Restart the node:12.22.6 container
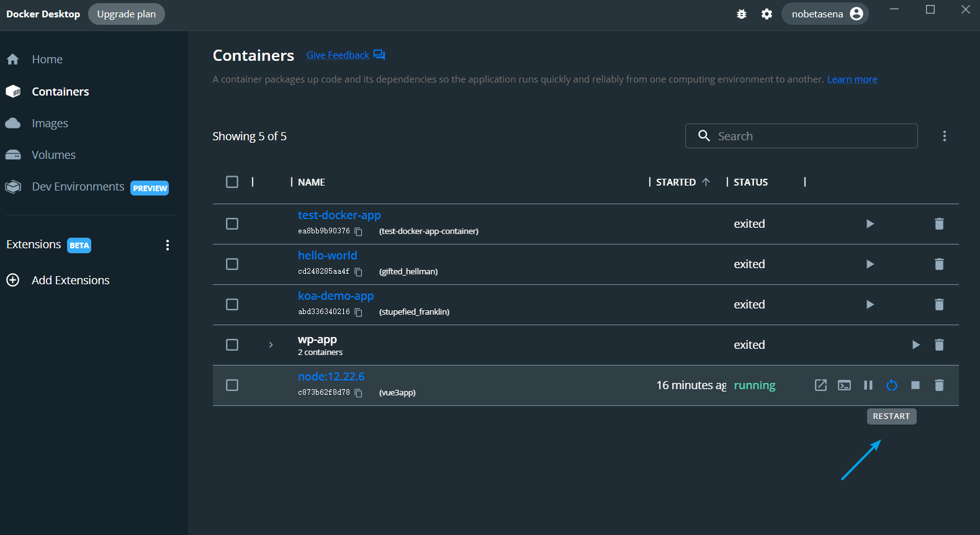Image resolution: width=980 pixels, height=535 pixels. 891,385
